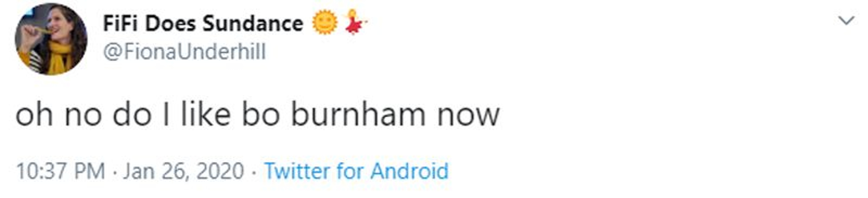868x198 pixels.
Task: Click the sun face emoji
Action: tap(324, 23)
